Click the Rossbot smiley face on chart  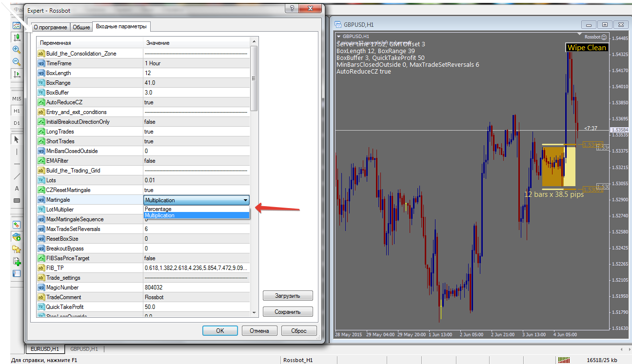tap(604, 37)
